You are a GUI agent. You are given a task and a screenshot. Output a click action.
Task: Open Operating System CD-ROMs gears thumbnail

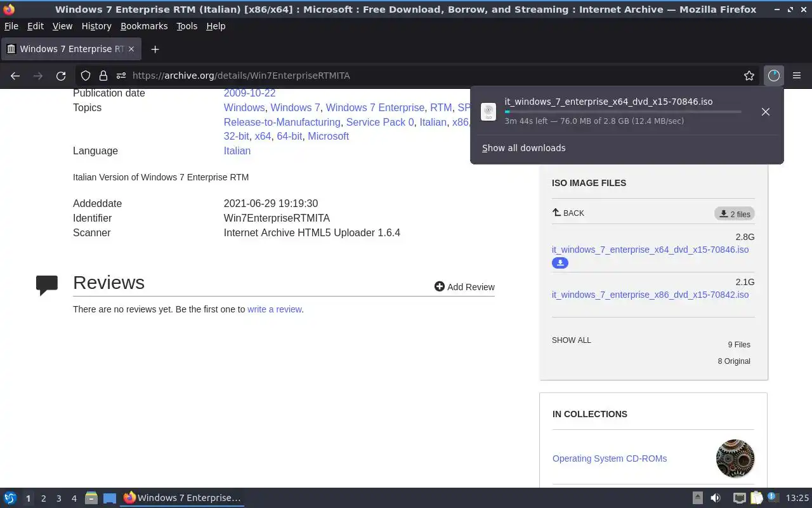tap(735, 458)
